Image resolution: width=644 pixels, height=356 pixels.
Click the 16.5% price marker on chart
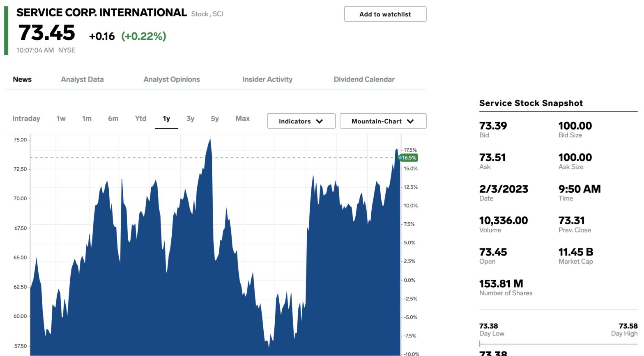click(x=408, y=157)
